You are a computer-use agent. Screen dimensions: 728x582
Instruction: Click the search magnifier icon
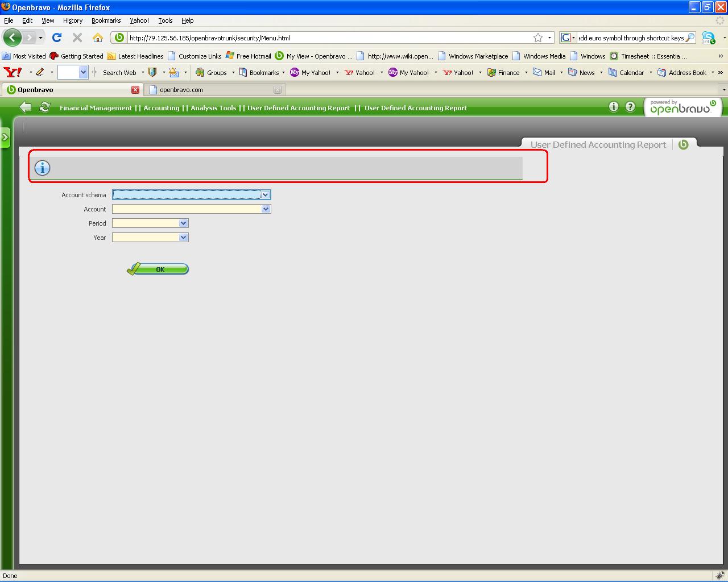coord(690,38)
